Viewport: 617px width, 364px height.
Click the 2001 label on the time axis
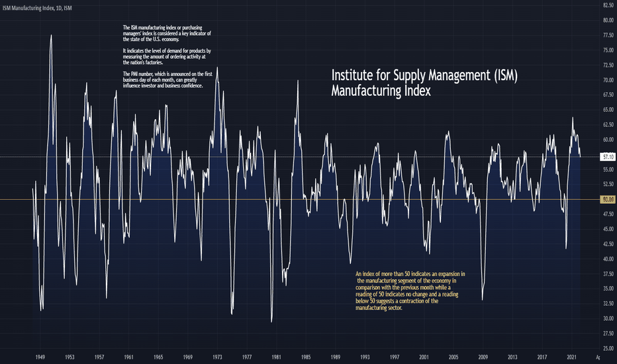424,357
